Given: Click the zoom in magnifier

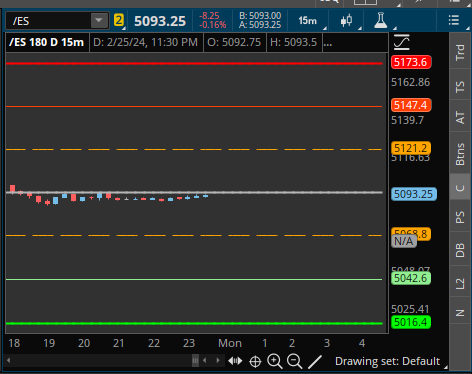Looking at the screenshot, I should [275, 361].
